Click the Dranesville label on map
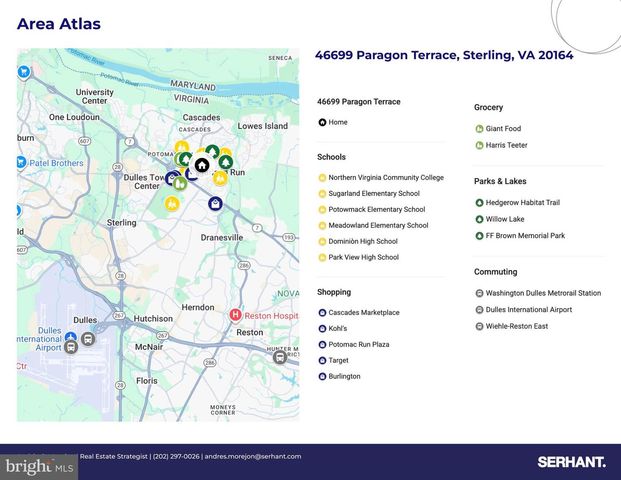Viewport: 621px width, 480px height. 222,237
